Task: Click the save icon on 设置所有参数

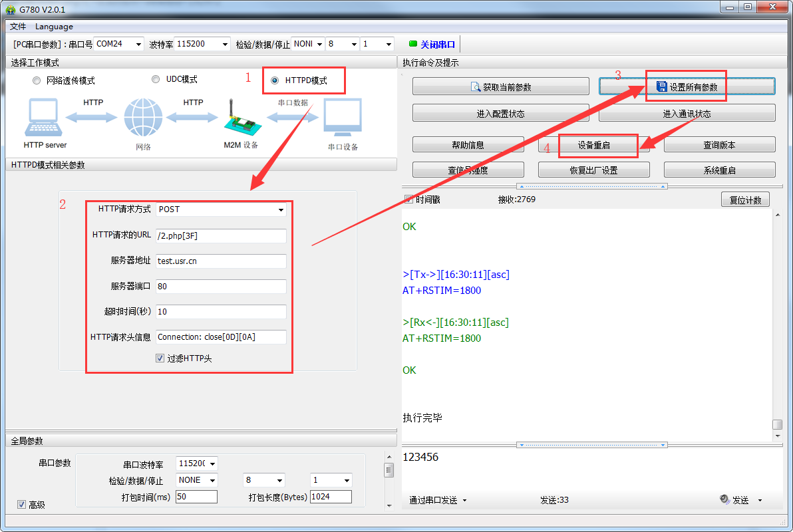Action: pos(661,87)
